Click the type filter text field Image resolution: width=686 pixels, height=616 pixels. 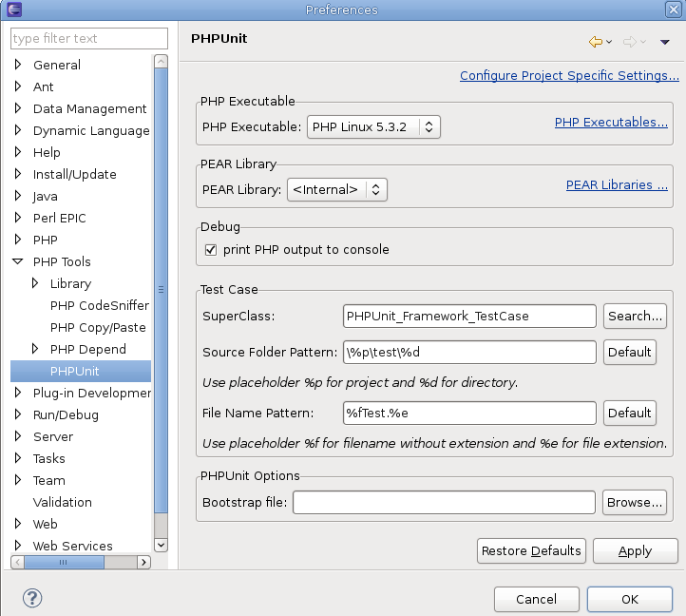[88, 39]
